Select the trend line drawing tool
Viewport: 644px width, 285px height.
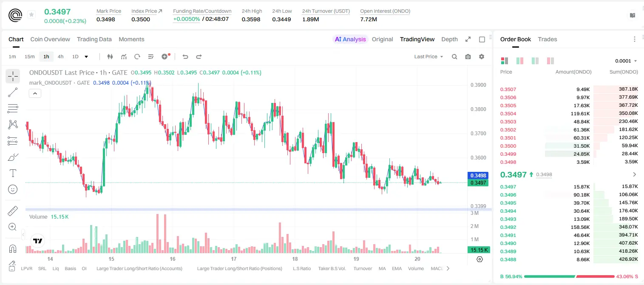(13, 92)
